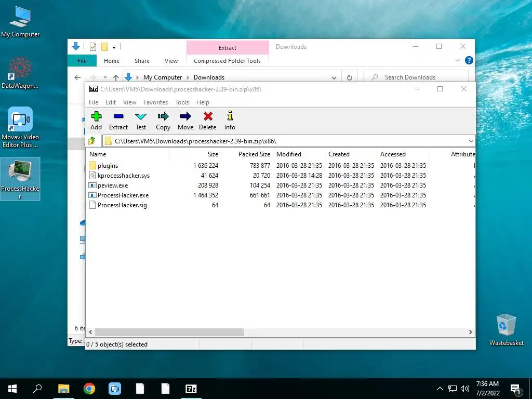The height and width of the screenshot is (399, 532).
Task: Run the Test tool in 7-Zip
Action: (x=141, y=116)
